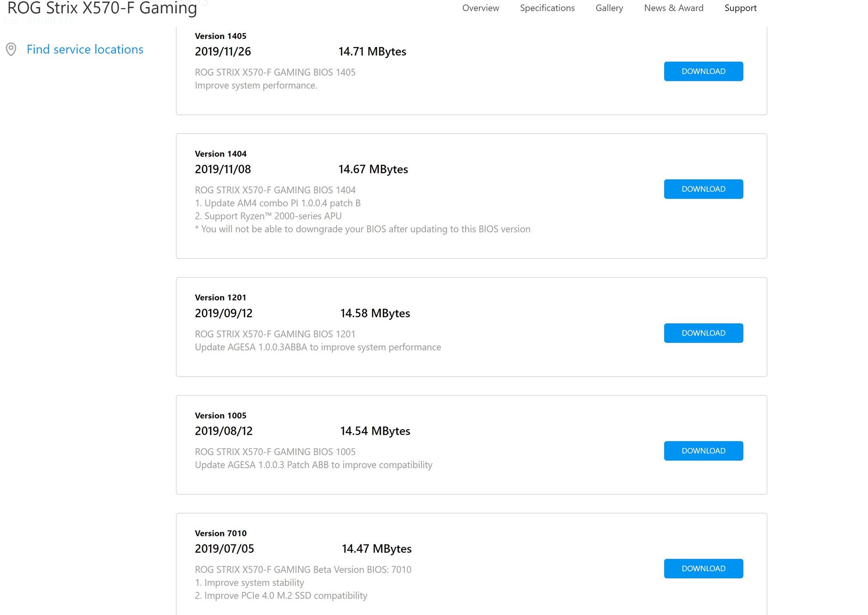The image size is (868, 615).
Task: Click the AGESA 1.0.0.3ABBA description text
Action: (318, 347)
